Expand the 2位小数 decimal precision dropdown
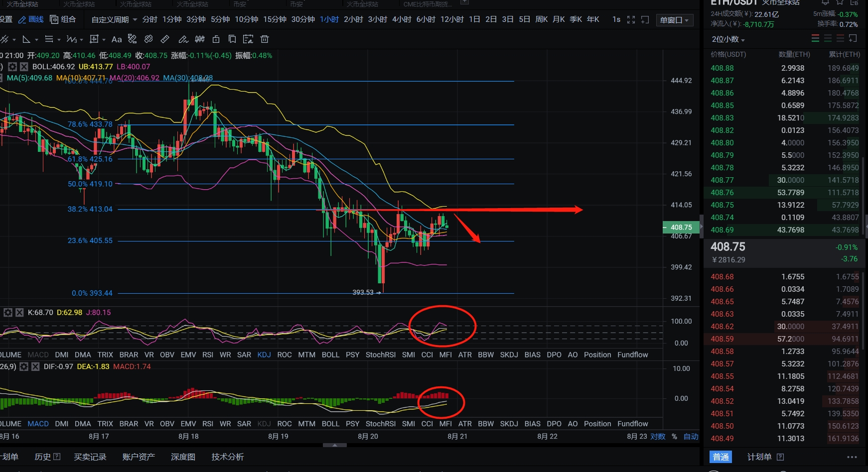Viewport: 868px width, 472px height. click(728, 39)
